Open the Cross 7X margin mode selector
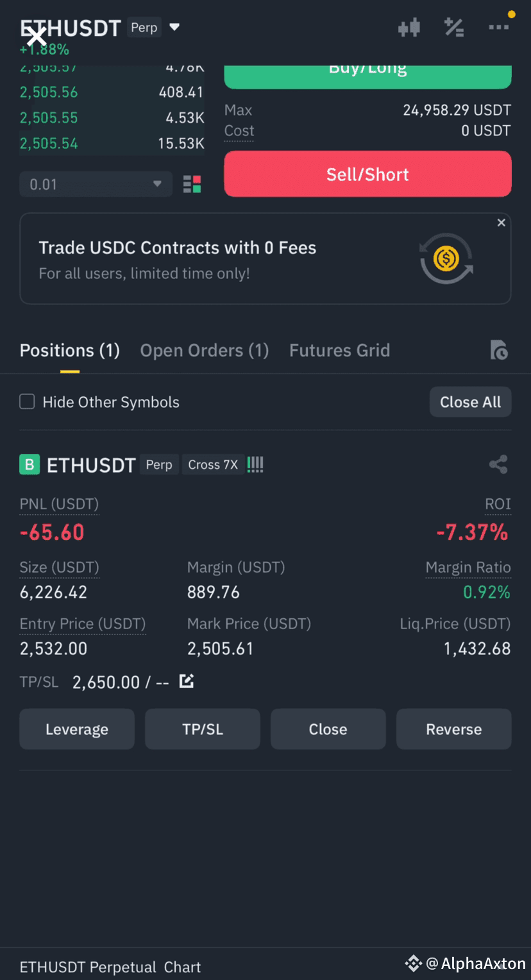Viewport: 531px width, 980px height. (x=213, y=464)
